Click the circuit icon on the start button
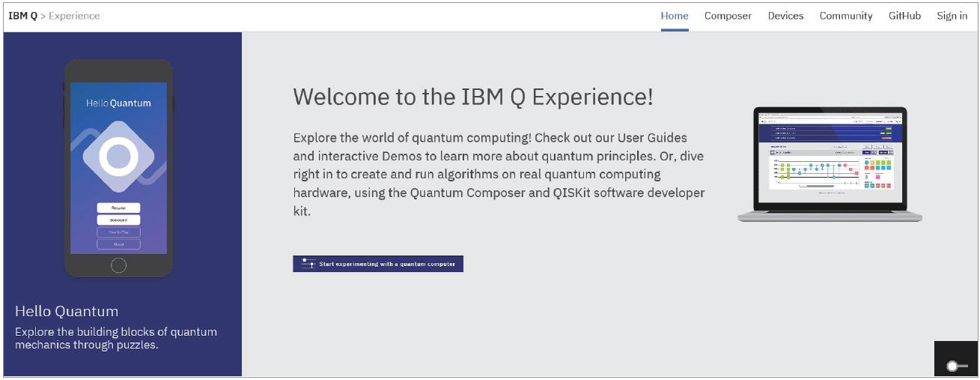The height and width of the screenshot is (380, 980). coord(308,264)
